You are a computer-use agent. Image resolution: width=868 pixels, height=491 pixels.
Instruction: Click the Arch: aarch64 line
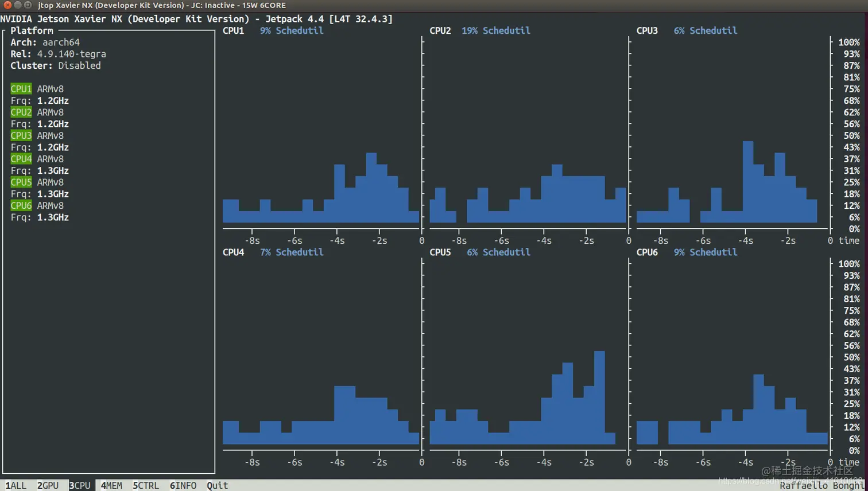coord(45,42)
